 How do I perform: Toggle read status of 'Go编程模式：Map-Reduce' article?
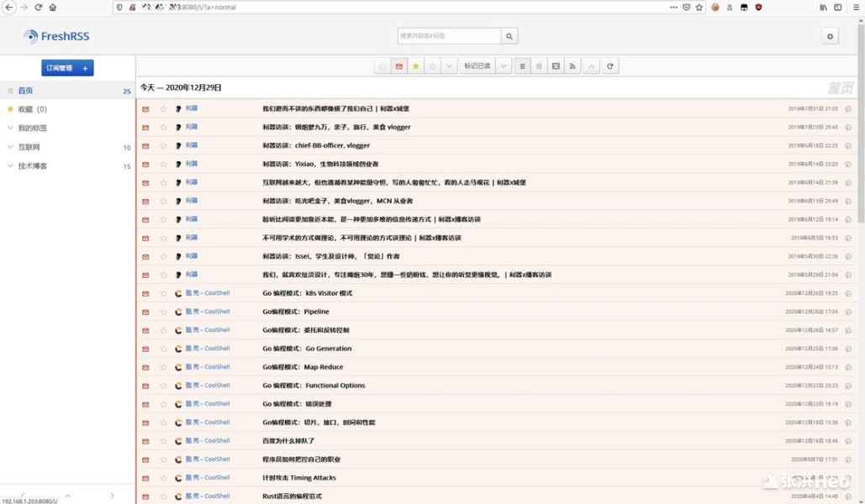pyautogui.click(x=145, y=367)
